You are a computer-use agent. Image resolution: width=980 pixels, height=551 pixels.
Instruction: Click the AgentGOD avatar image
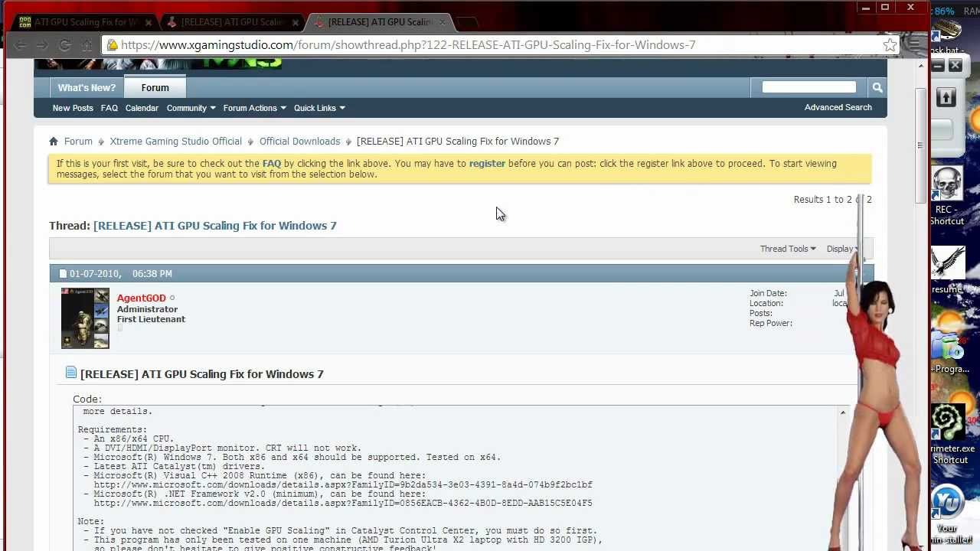click(85, 318)
